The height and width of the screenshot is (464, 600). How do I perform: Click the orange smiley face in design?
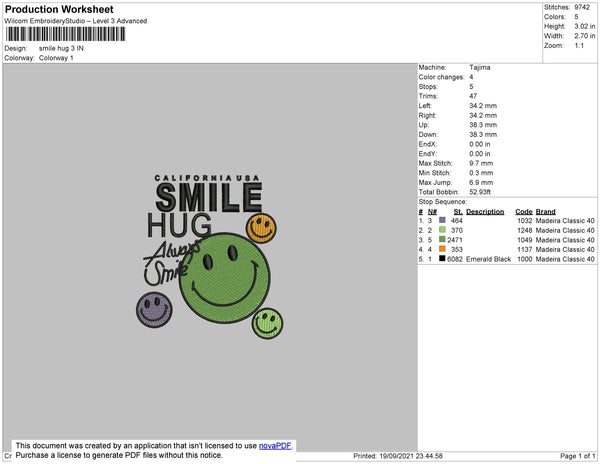[261, 228]
